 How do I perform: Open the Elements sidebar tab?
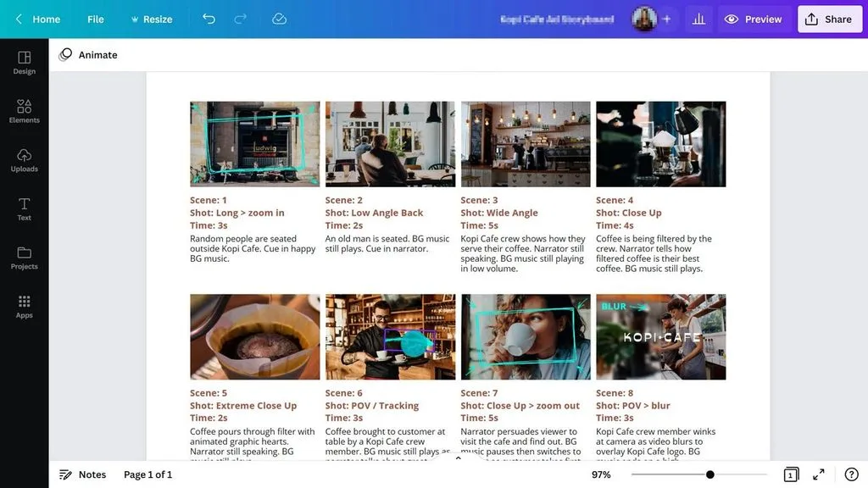[25, 111]
